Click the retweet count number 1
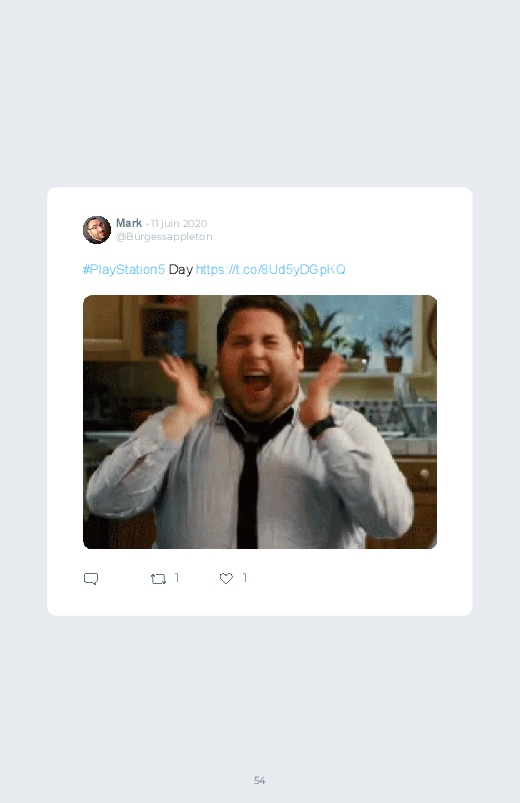 tap(177, 578)
